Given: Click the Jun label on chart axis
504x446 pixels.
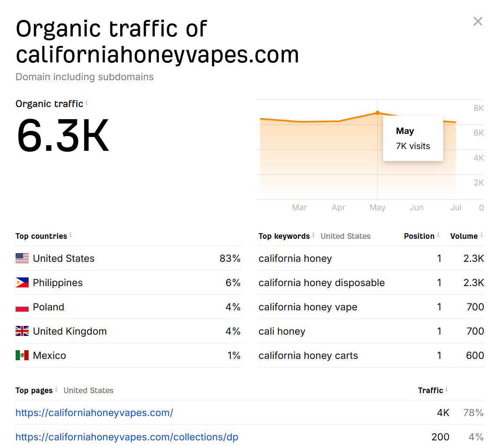Looking at the screenshot, I should (416, 208).
